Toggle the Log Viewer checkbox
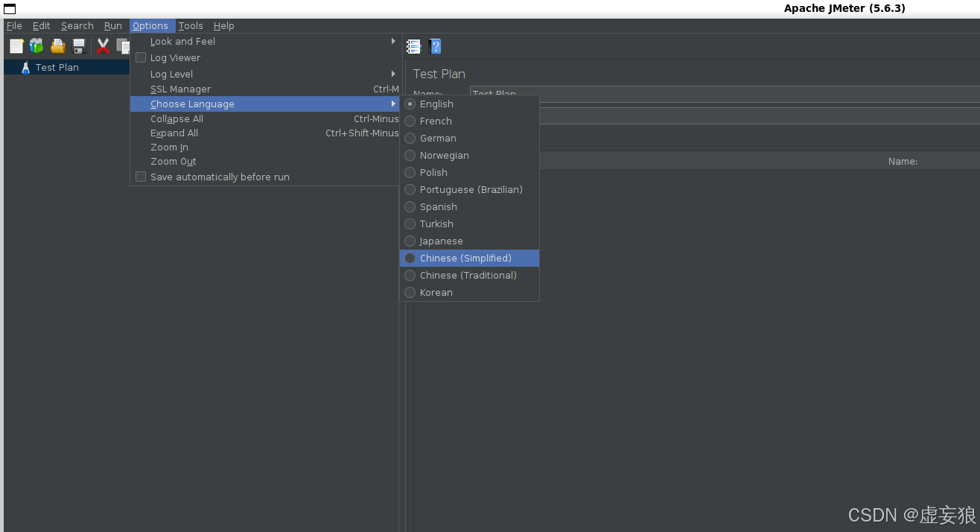Image resolution: width=980 pixels, height=532 pixels. pyautogui.click(x=141, y=57)
